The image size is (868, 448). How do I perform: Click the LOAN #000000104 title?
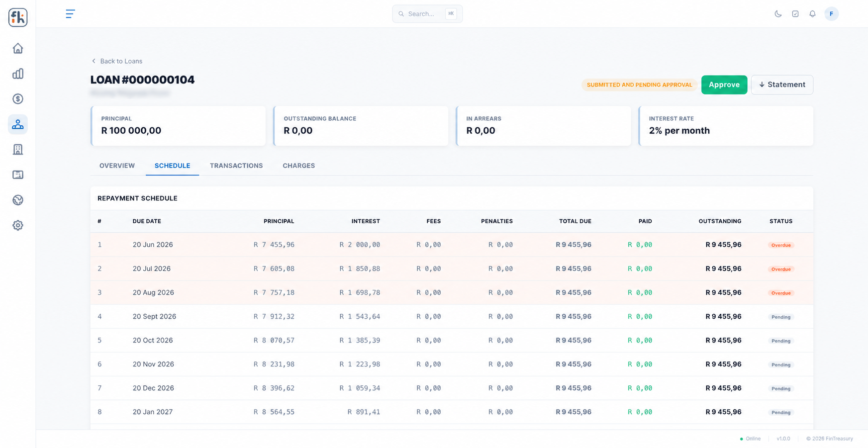click(142, 80)
